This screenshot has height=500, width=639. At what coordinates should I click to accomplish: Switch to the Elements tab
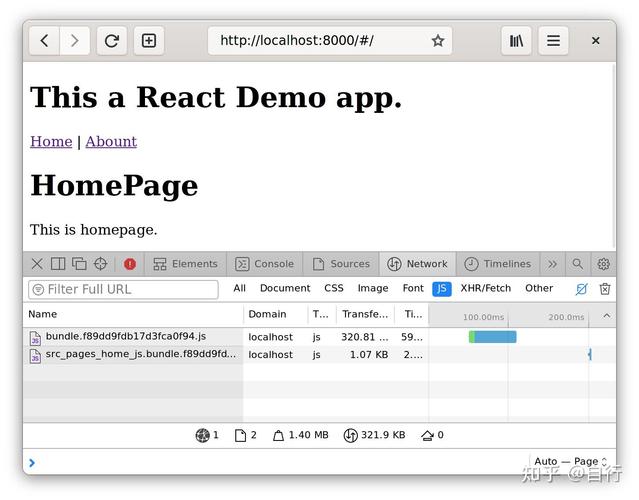tap(185, 264)
